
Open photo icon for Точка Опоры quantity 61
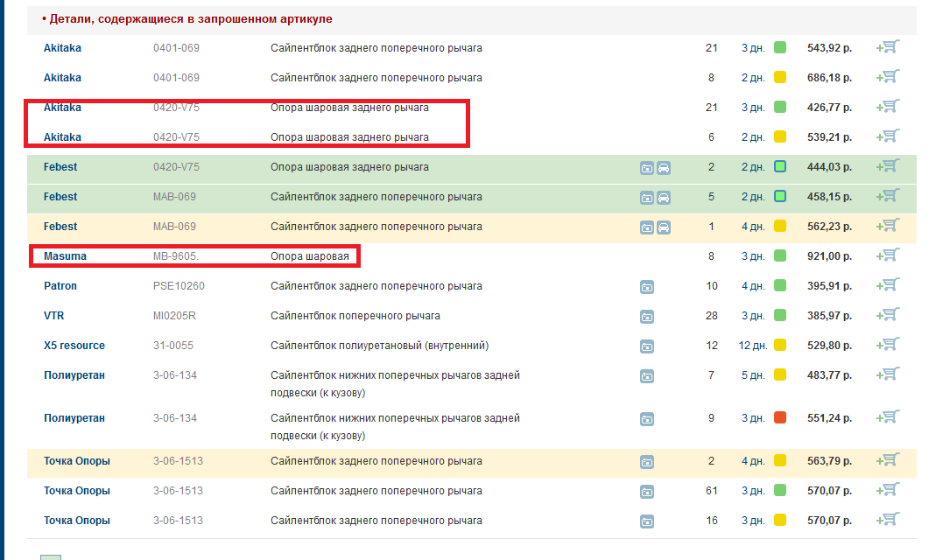tap(647, 492)
